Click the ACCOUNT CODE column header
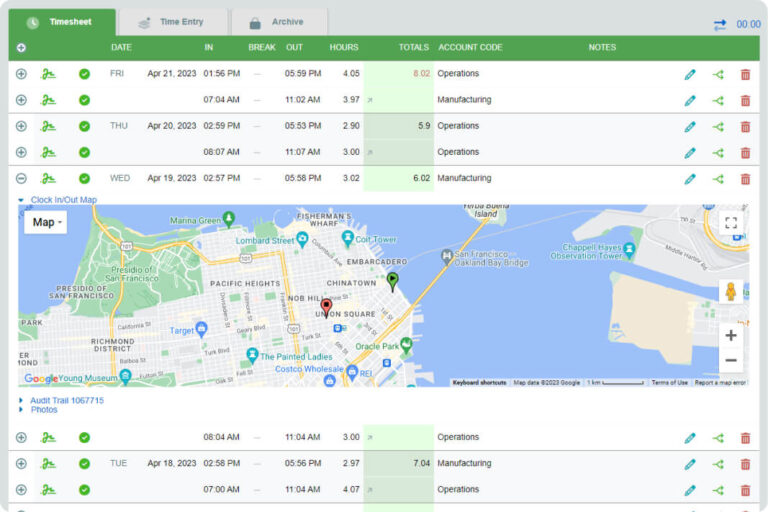The image size is (768, 512). click(470, 48)
